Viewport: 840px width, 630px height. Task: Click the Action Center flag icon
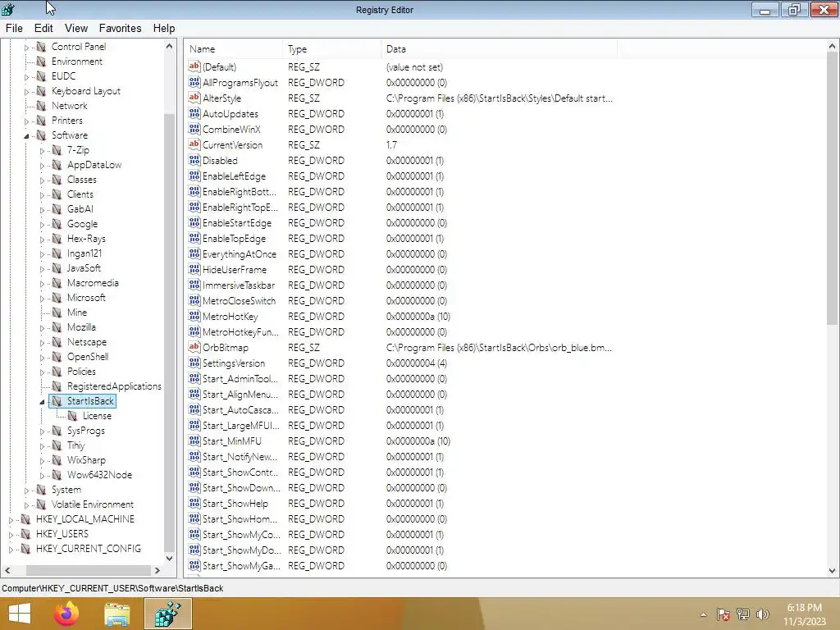click(724, 614)
